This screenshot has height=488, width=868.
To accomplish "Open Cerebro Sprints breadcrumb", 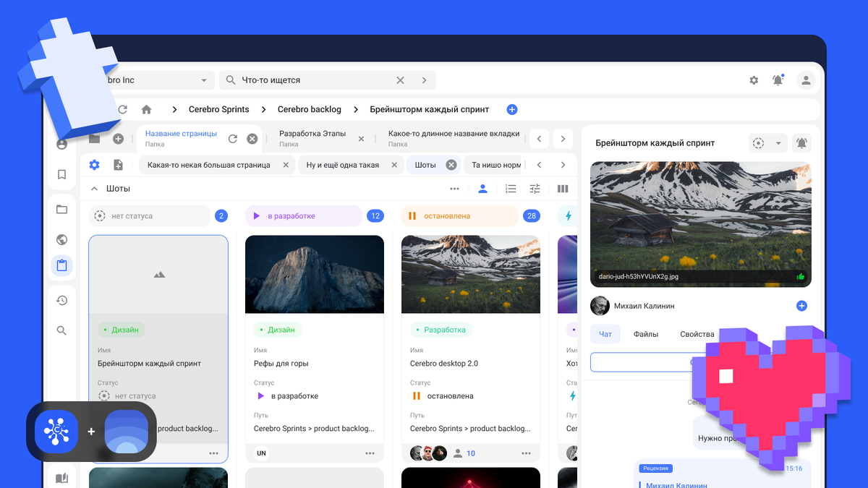I will point(218,110).
